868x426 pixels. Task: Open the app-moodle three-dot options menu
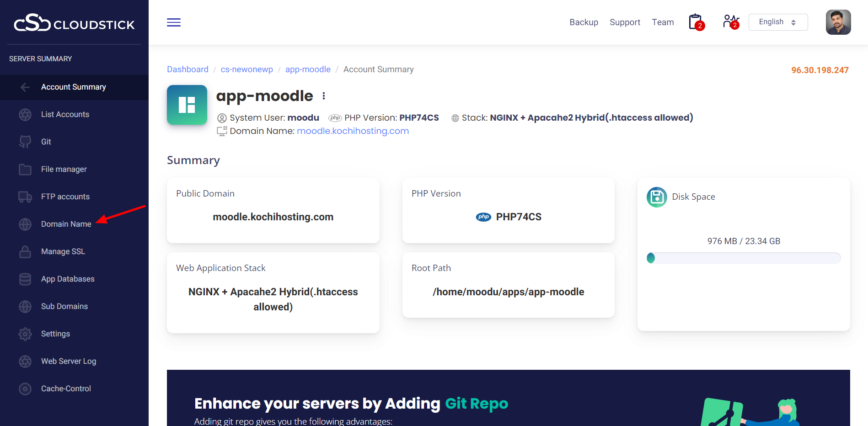(324, 96)
